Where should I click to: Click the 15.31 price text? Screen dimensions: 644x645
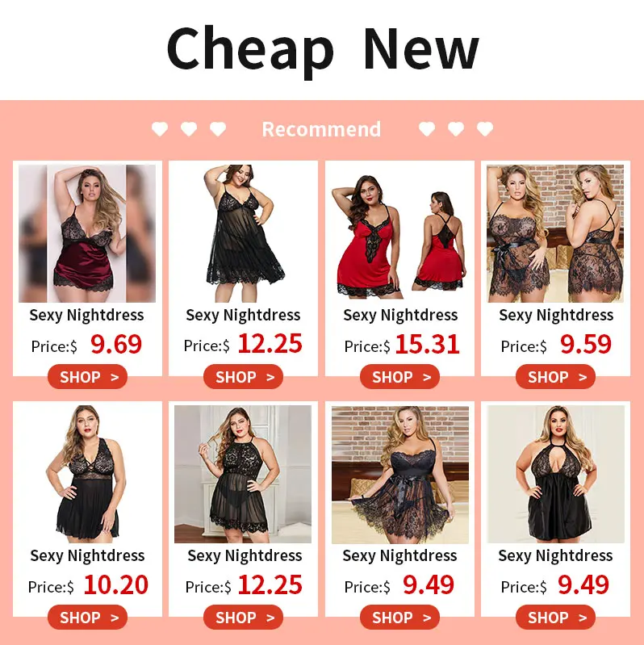click(427, 345)
